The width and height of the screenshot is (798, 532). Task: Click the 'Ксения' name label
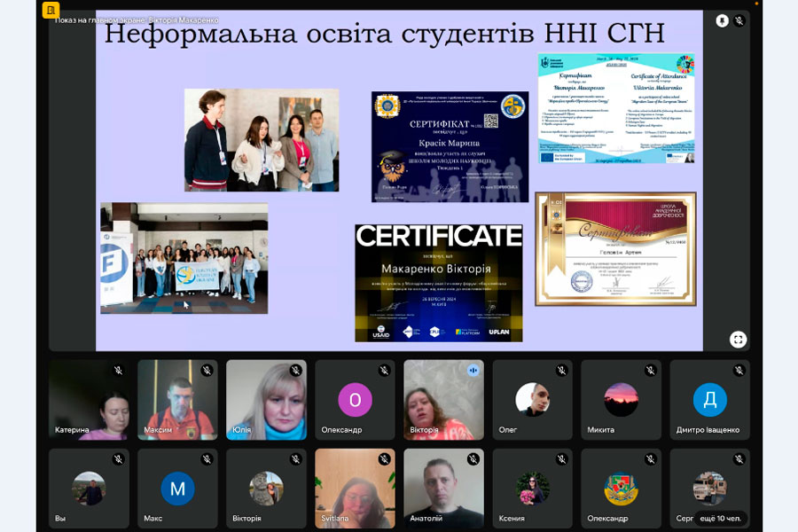click(512, 518)
